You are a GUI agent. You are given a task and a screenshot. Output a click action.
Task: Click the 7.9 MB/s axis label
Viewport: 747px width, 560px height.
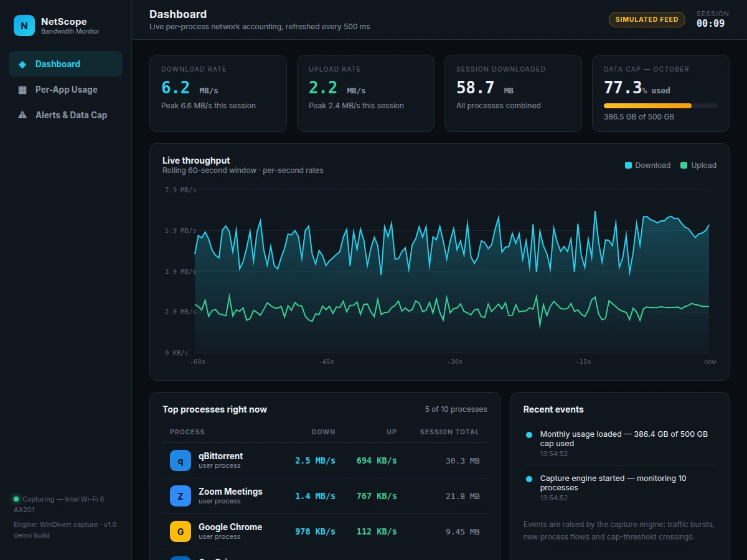click(x=181, y=190)
